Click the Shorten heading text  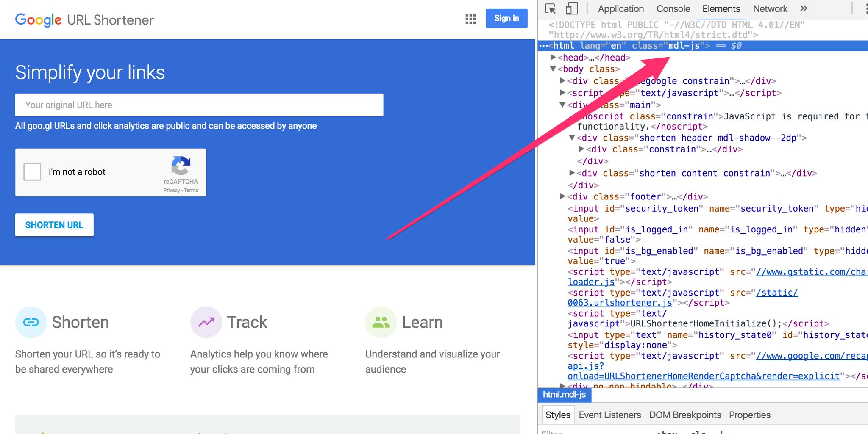pyautogui.click(x=81, y=322)
